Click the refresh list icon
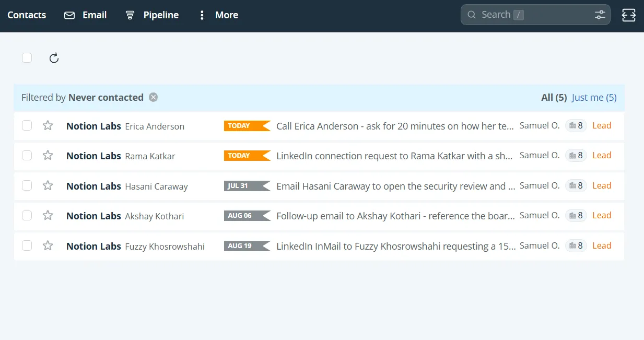 pos(54,58)
